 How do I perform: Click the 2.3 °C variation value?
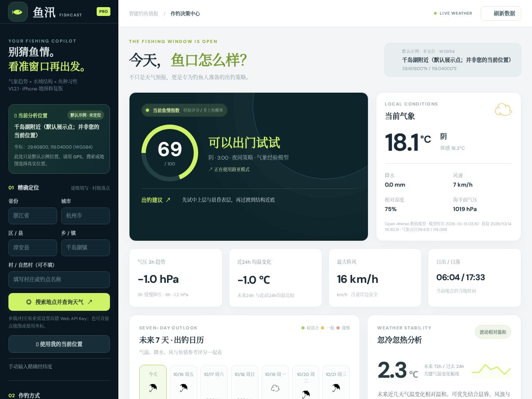(x=398, y=370)
